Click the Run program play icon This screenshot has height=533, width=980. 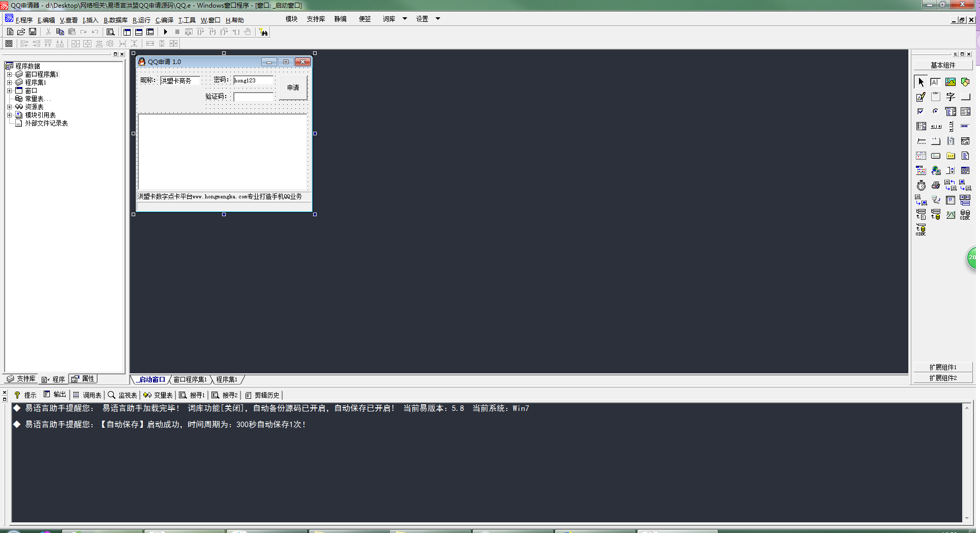165,32
